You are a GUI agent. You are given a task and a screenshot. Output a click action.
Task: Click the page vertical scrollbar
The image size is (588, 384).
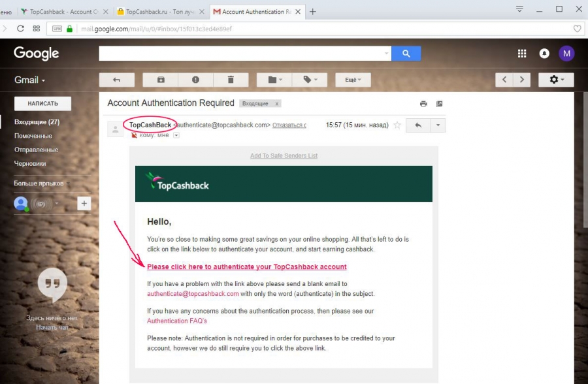(x=585, y=159)
